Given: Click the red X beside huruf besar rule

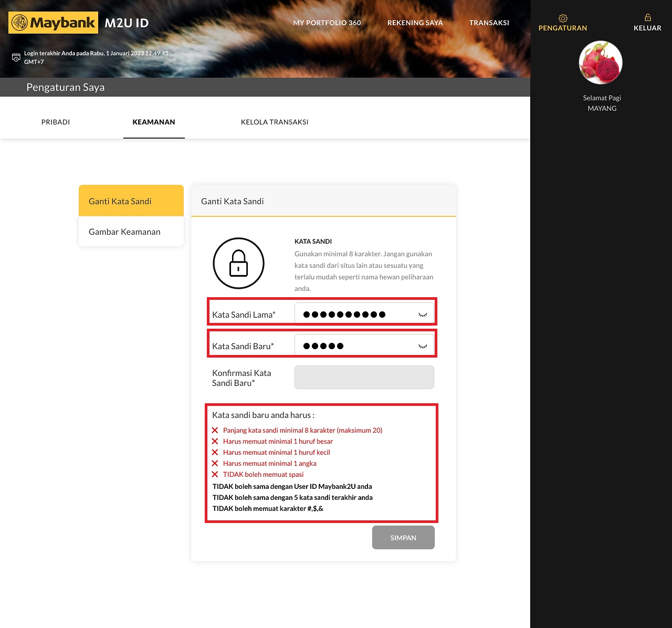Looking at the screenshot, I should 215,441.
